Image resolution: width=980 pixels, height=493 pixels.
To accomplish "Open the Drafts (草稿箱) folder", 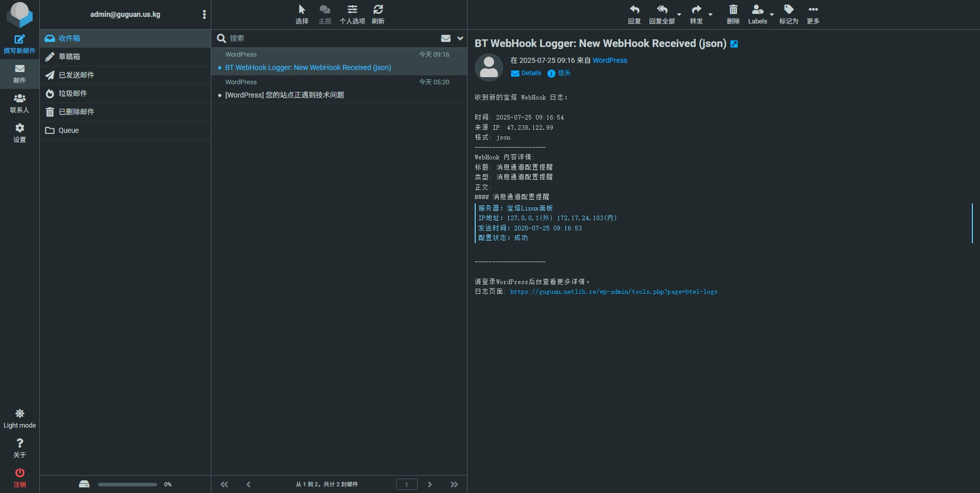I will point(125,57).
